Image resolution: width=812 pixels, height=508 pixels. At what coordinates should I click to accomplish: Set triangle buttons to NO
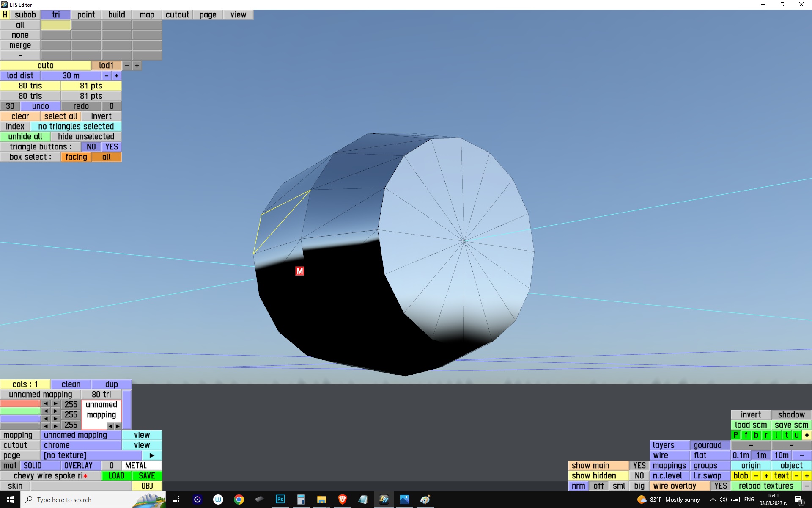point(91,147)
